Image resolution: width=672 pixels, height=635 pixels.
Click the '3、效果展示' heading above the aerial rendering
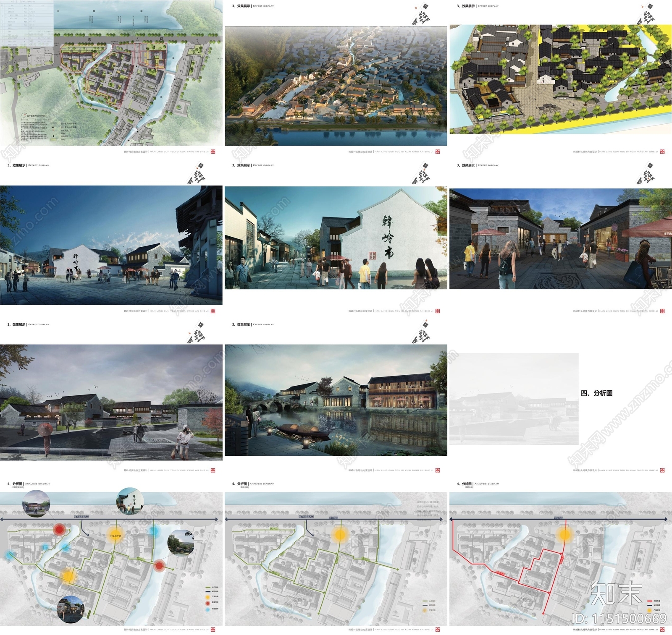pyautogui.click(x=241, y=6)
